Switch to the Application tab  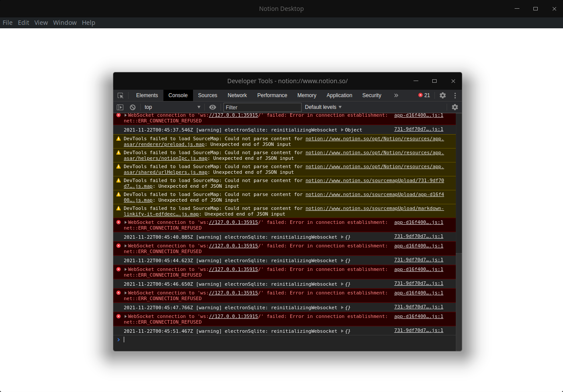(339, 95)
